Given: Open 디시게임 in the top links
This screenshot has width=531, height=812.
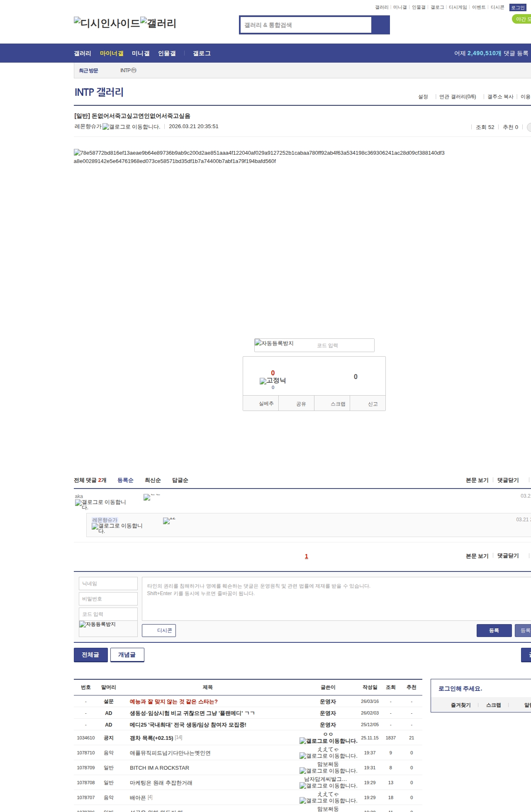Looking at the screenshot, I should pyautogui.click(x=458, y=7).
